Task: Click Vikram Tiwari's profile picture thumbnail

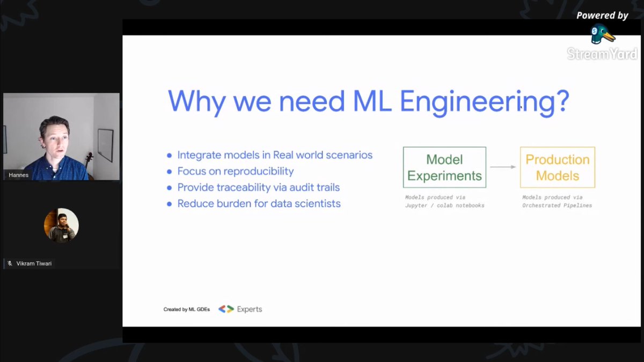Action: point(61,225)
